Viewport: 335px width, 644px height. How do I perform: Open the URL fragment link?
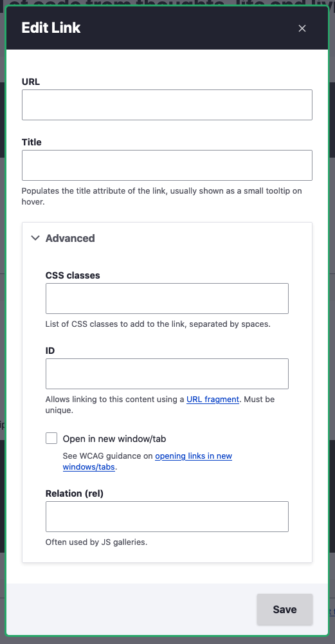pyautogui.click(x=213, y=400)
